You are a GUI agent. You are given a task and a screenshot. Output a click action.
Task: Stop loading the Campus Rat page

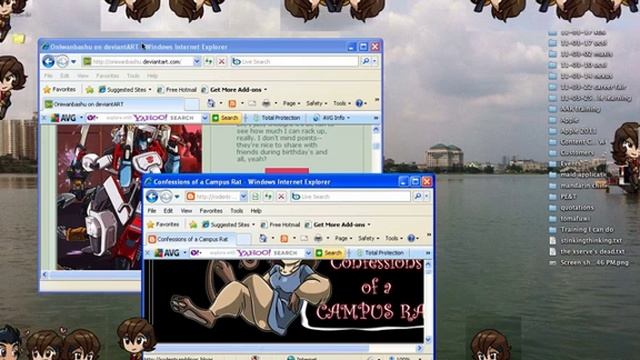point(281,197)
